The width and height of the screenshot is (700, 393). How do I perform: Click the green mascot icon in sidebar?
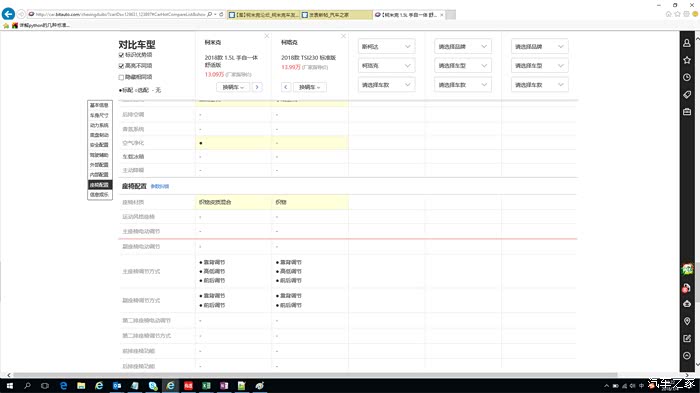coord(687,269)
